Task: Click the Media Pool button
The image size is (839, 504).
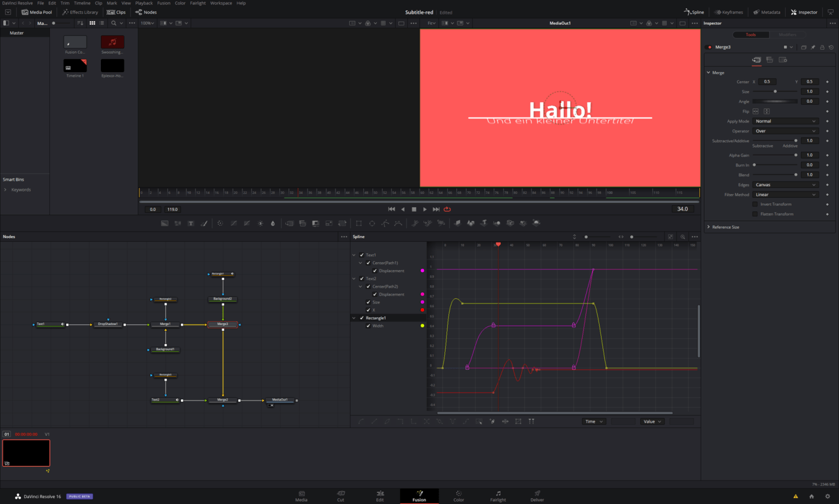Action: (x=37, y=12)
